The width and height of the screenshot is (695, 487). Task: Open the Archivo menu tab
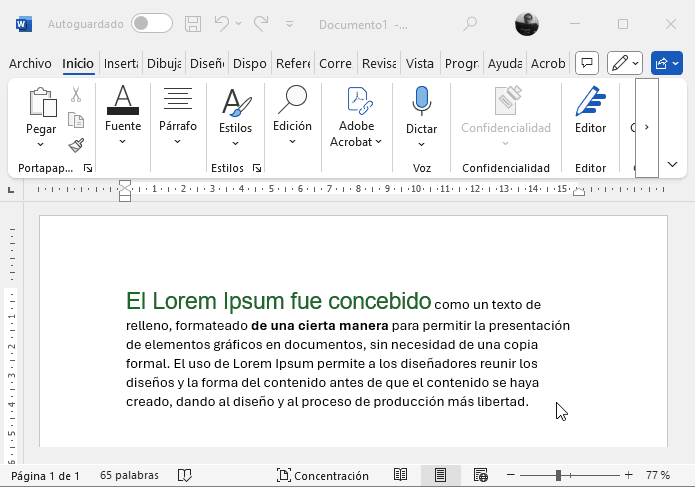click(30, 63)
